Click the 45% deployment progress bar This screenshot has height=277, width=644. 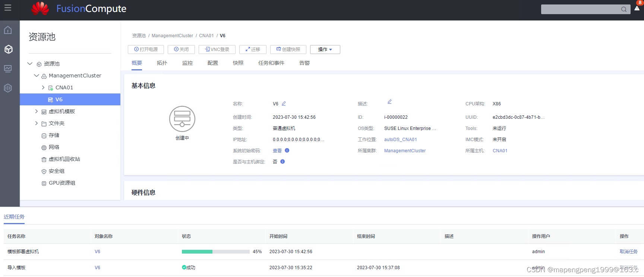[216, 252]
